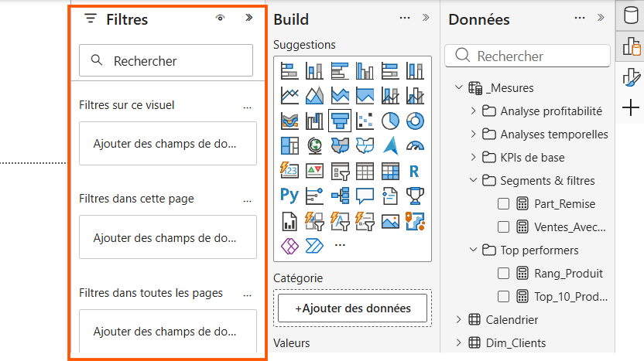Select the filled map visual
This screenshot has width=644, height=361.
click(x=340, y=145)
